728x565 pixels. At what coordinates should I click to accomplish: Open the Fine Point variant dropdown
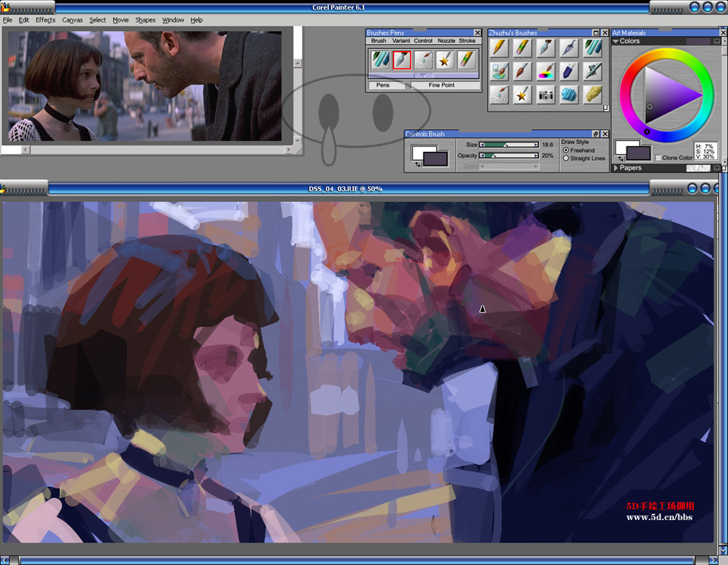pos(445,85)
